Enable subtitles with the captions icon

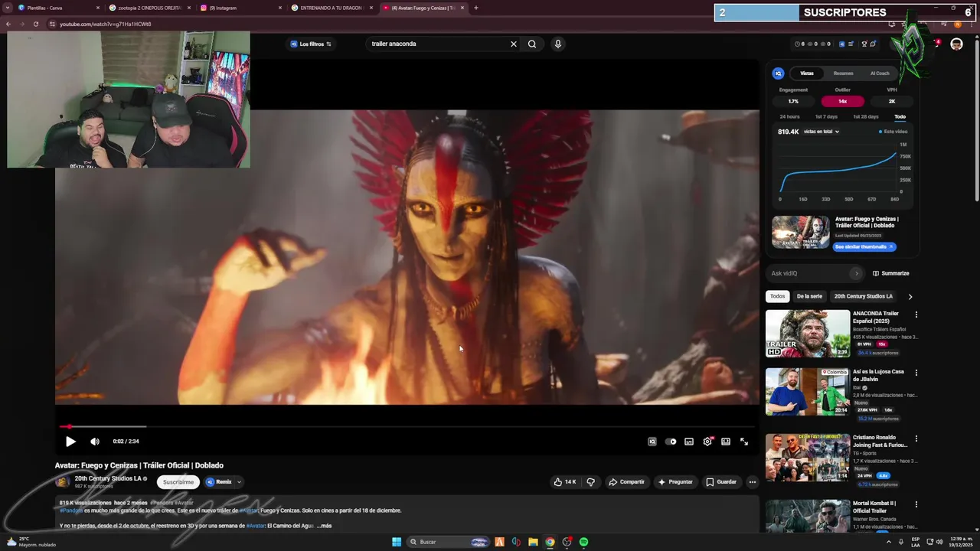click(x=689, y=442)
